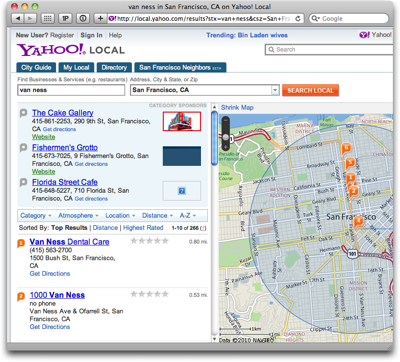
Task: Click the map zoom slider handle
Action: (x=226, y=137)
